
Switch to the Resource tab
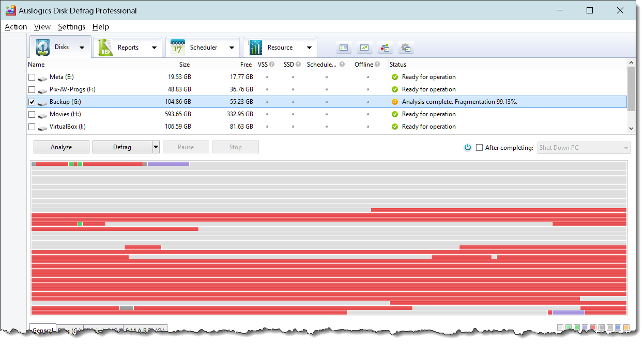(x=280, y=48)
